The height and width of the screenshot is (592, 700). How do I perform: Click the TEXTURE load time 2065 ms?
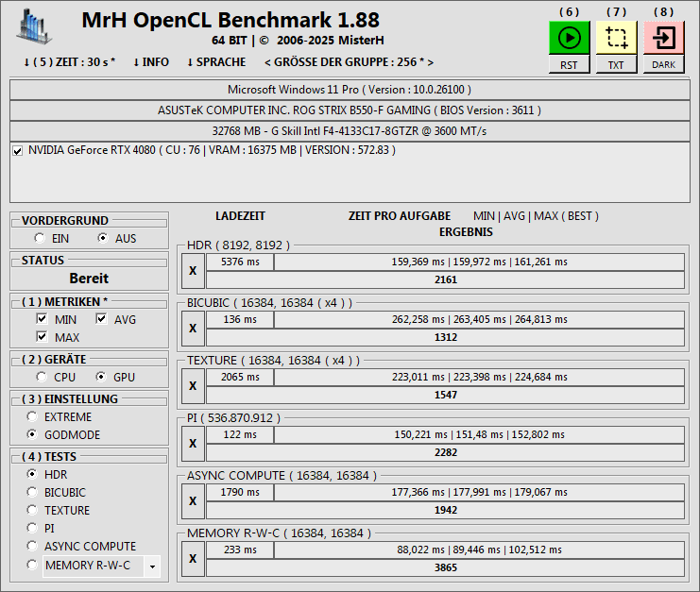tap(240, 377)
